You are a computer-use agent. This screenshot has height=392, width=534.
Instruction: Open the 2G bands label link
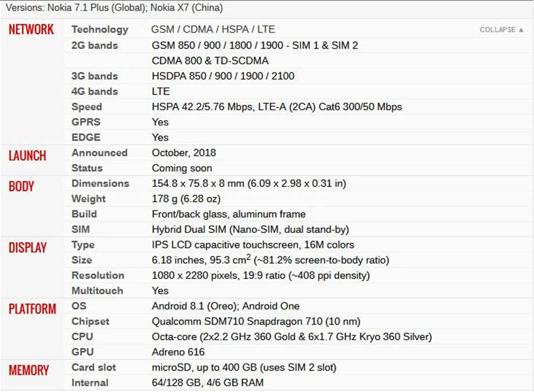(95, 45)
